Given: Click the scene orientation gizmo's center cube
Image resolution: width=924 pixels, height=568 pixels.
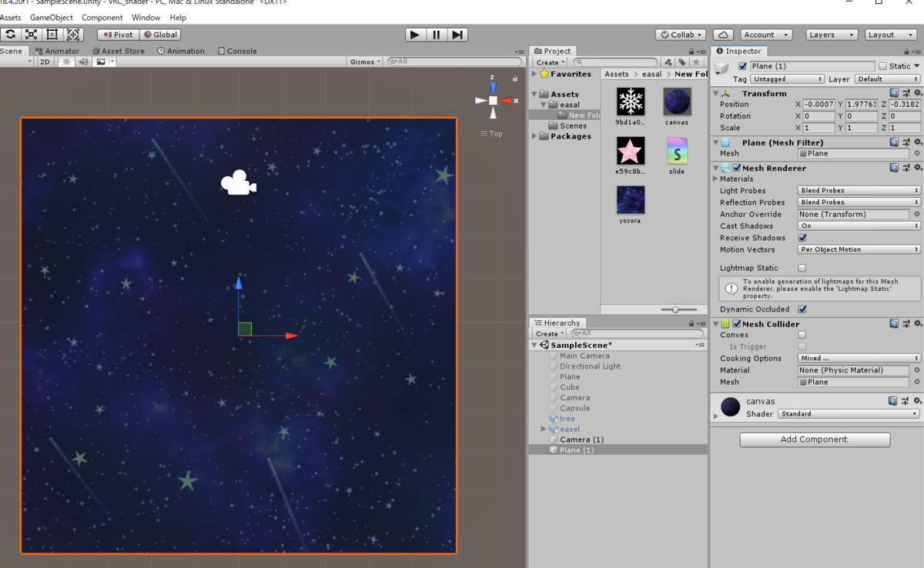Looking at the screenshot, I should tap(493, 101).
